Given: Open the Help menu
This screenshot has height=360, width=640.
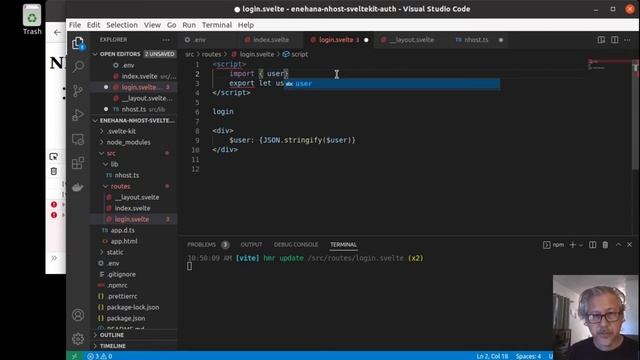Looking at the screenshot, I should click(246, 25).
